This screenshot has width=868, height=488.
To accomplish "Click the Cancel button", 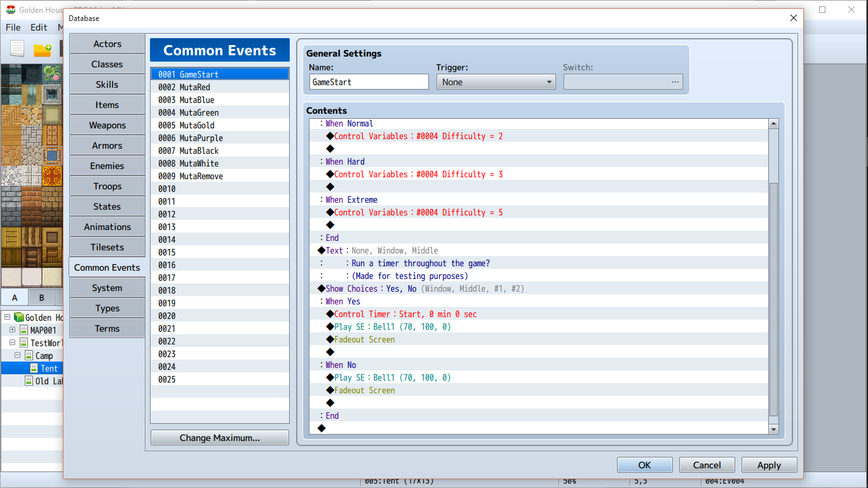I will (707, 465).
